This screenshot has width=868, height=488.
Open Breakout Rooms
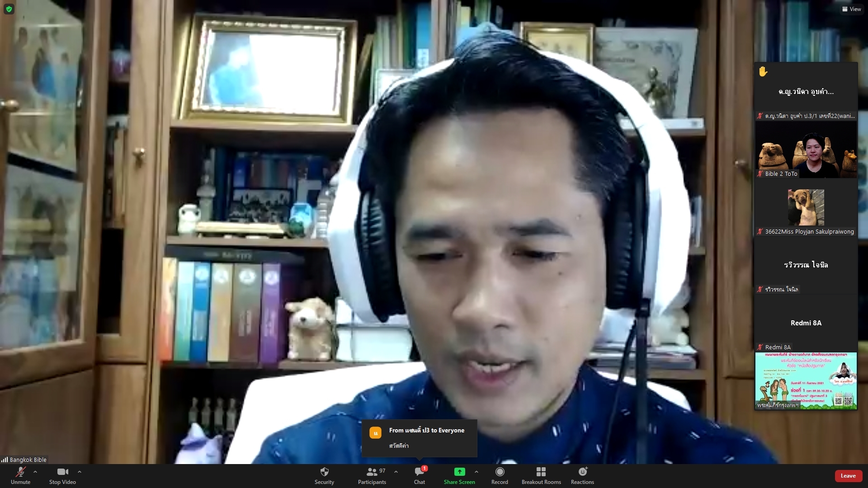(x=541, y=476)
